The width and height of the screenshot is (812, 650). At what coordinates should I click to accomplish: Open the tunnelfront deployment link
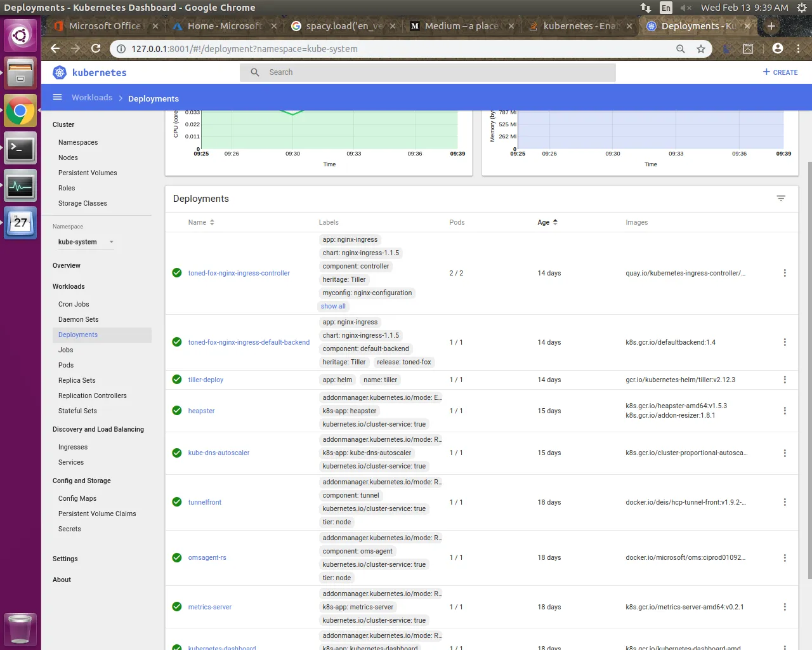205,502
